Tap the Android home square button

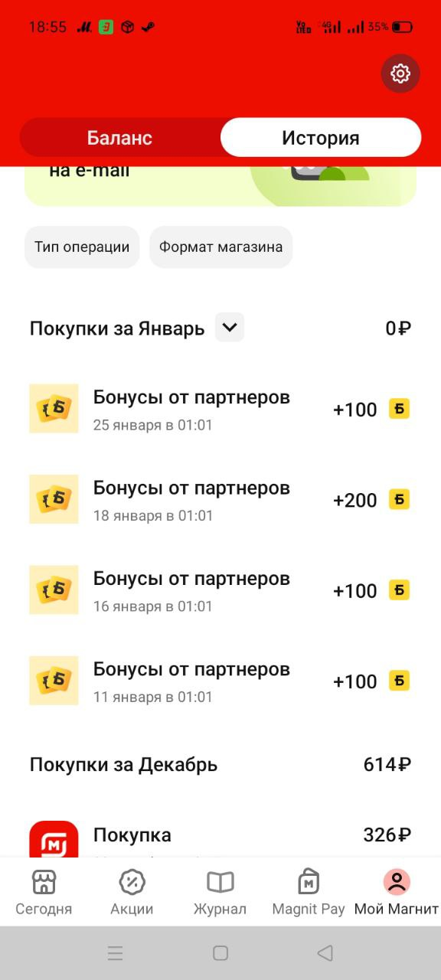[x=220, y=953]
